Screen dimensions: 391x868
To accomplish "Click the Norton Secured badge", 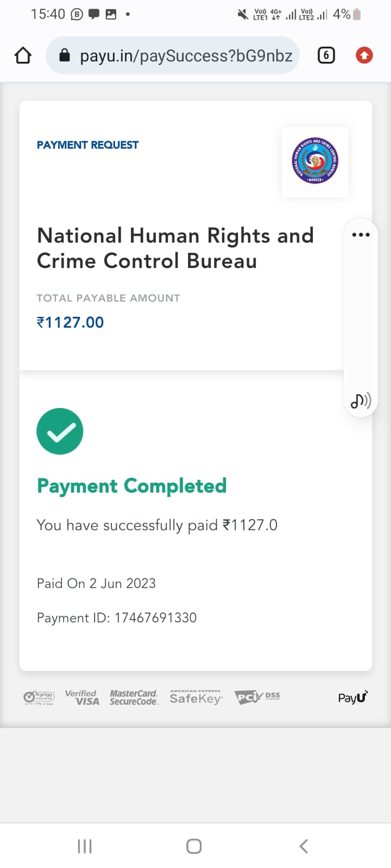I will click(39, 698).
